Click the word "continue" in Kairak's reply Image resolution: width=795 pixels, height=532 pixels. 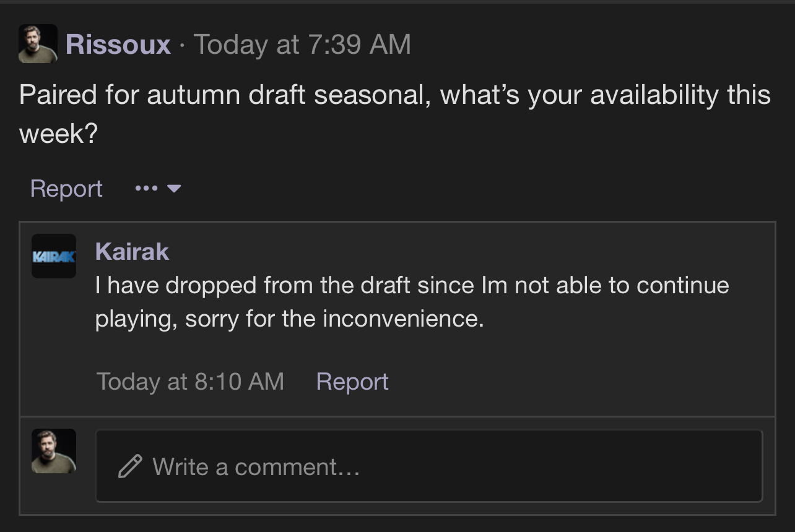(x=682, y=286)
